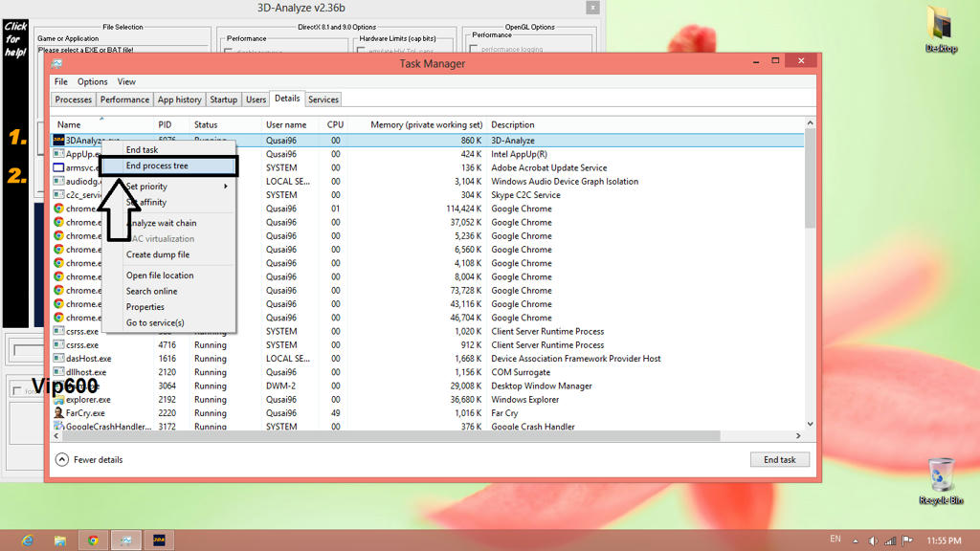980x551 pixels.
Task: Sort processes by the CPU column header
Action: click(335, 125)
